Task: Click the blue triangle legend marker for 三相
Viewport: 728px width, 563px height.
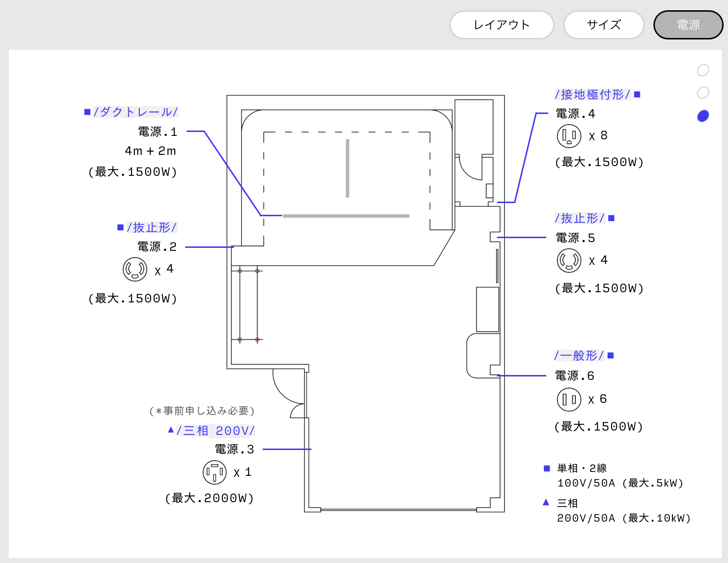Action: coord(546,502)
